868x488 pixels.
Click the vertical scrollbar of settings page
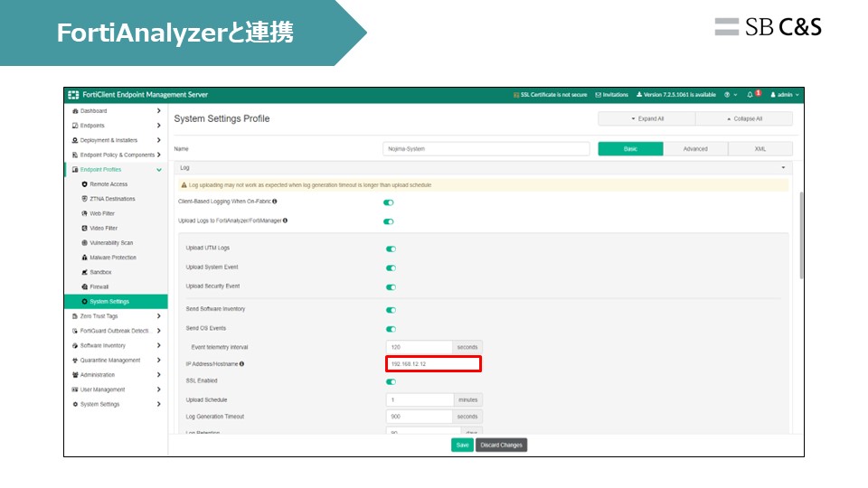point(801,235)
